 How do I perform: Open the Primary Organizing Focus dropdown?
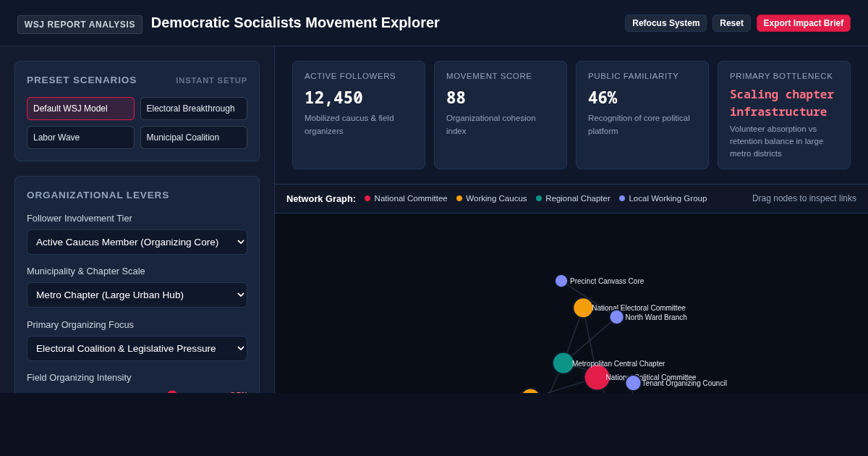[x=137, y=348]
